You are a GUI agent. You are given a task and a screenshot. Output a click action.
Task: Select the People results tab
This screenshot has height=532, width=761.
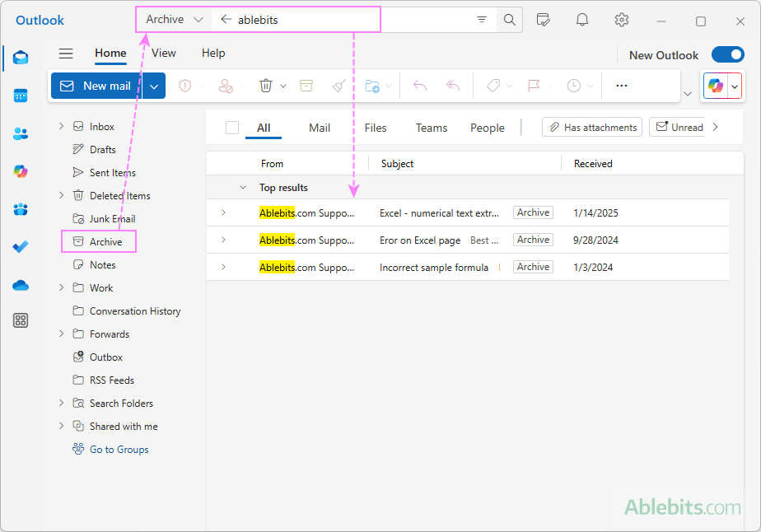click(488, 128)
